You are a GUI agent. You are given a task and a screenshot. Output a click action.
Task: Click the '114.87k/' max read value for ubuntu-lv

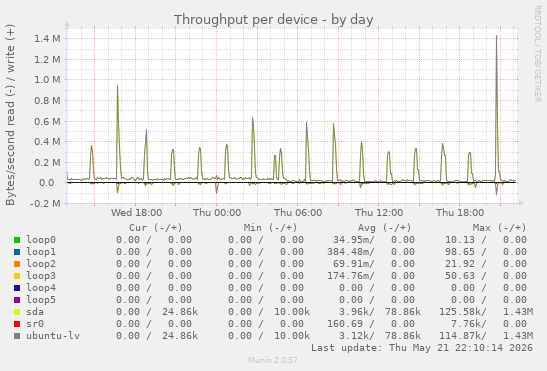pyautogui.click(x=463, y=336)
